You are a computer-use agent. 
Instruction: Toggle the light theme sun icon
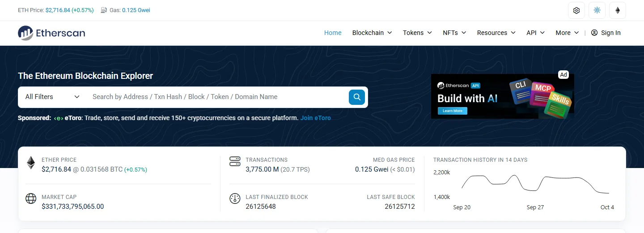[x=597, y=10]
